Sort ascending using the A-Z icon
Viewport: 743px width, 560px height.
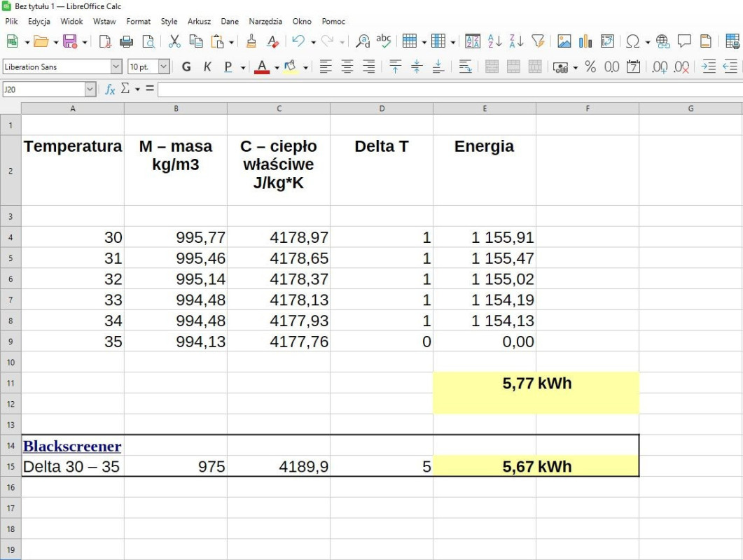click(x=495, y=42)
